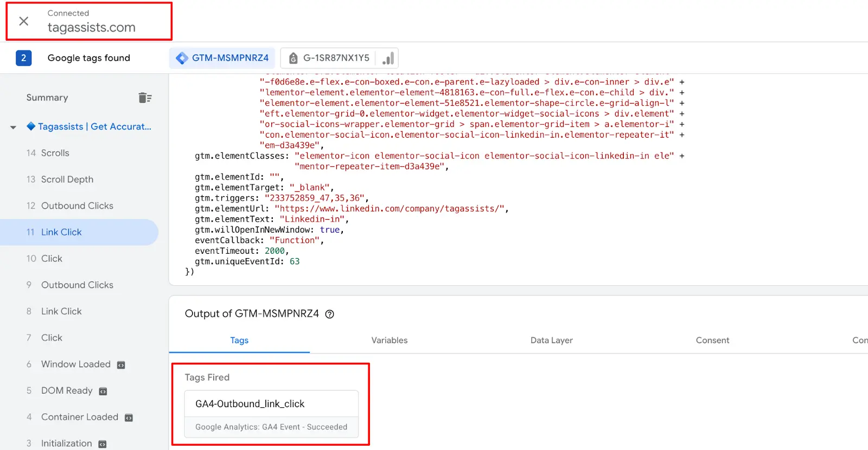The height and width of the screenshot is (450, 868).
Task: Switch to the Variables tab
Action: tap(390, 340)
